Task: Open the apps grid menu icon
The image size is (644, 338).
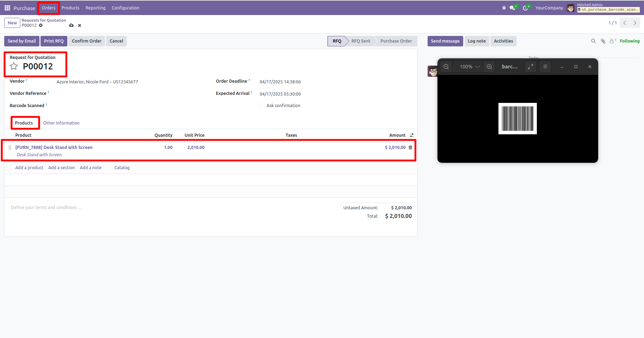Action: pyautogui.click(x=7, y=8)
